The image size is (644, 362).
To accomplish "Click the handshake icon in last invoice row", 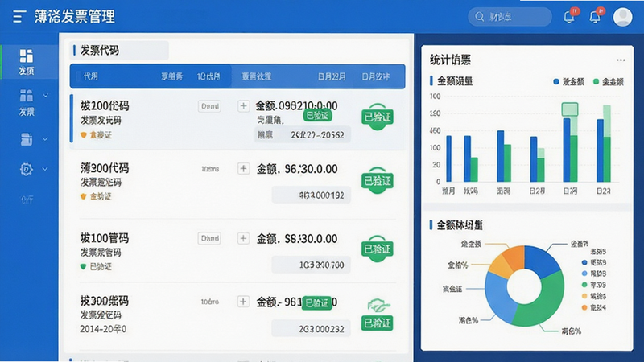I will click(378, 306).
